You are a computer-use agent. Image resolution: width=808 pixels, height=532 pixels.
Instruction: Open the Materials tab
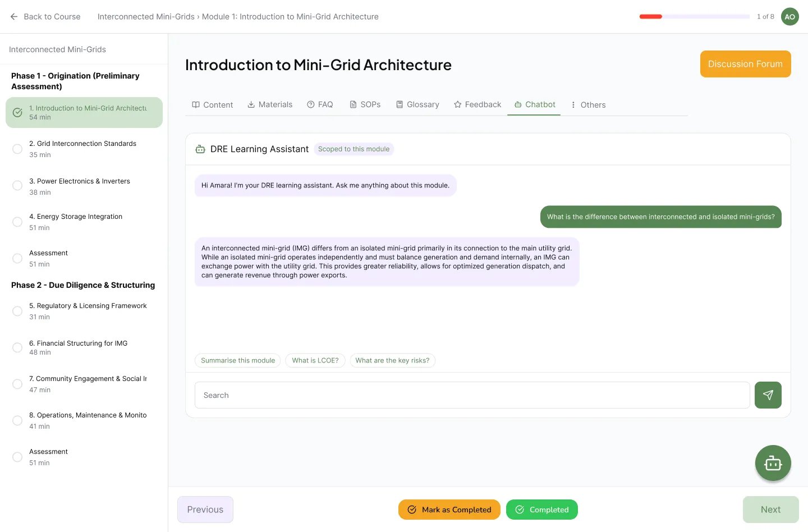pyautogui.click(x=270, y=105)
